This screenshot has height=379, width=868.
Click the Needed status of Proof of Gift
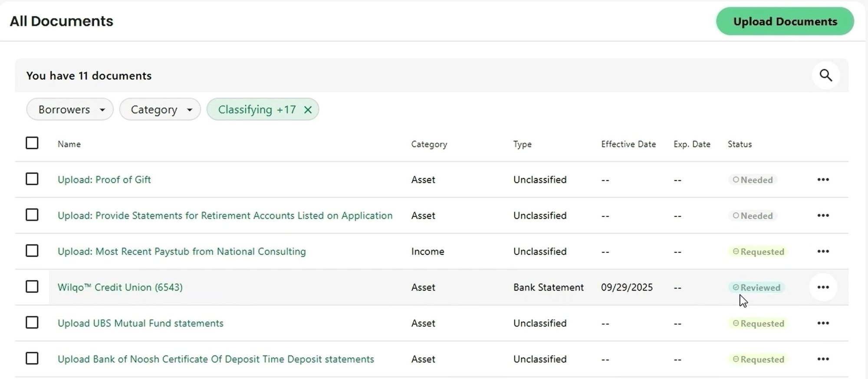click(x=753, y=180)
